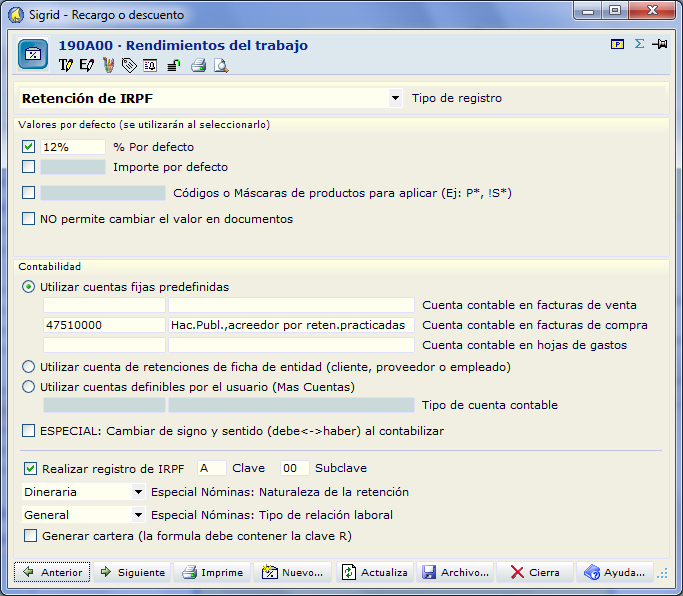
Task: Click the print preview magnifier icon
Action: tap(221, 66)
